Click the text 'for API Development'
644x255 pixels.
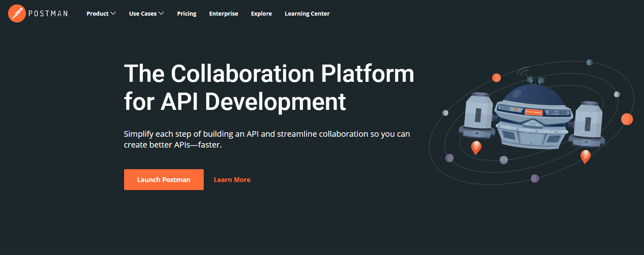[235, 101]
